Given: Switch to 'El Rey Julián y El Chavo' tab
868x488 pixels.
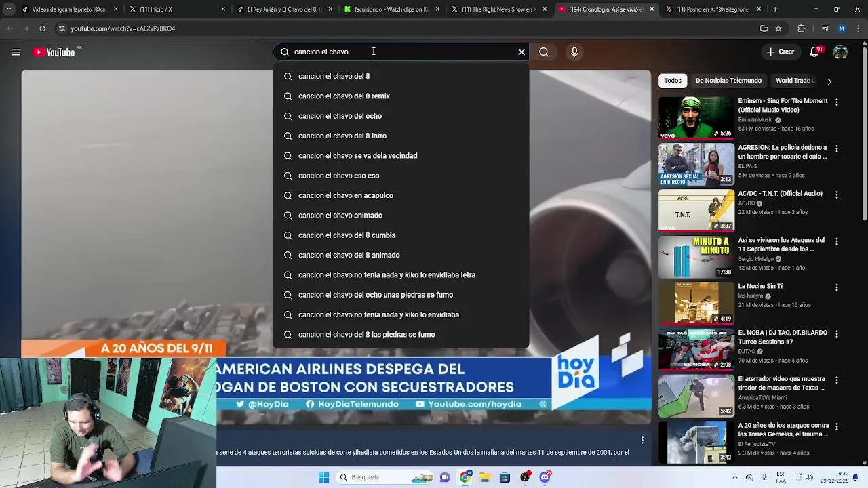Looking at the screenshot, I should point(283,9).
